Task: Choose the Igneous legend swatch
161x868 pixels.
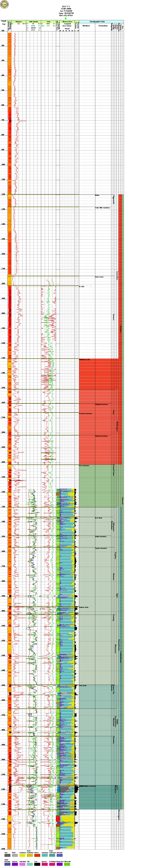Action: (45, 864)
